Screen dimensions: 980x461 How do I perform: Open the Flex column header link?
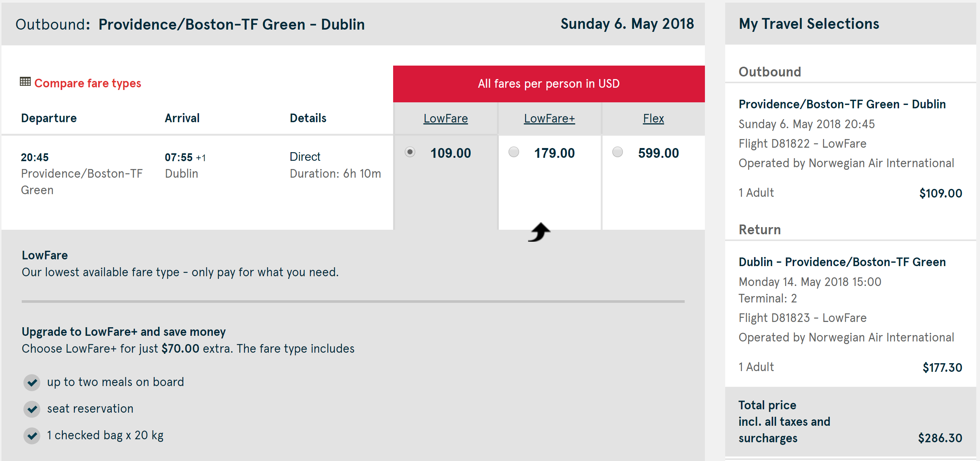pyautogui.click(x=653, y=119)
